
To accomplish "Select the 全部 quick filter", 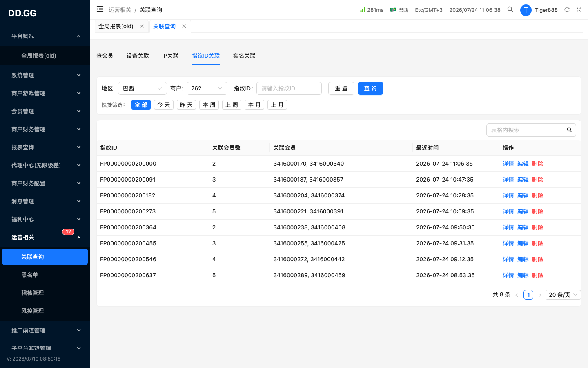I will [x=141, y=105].
